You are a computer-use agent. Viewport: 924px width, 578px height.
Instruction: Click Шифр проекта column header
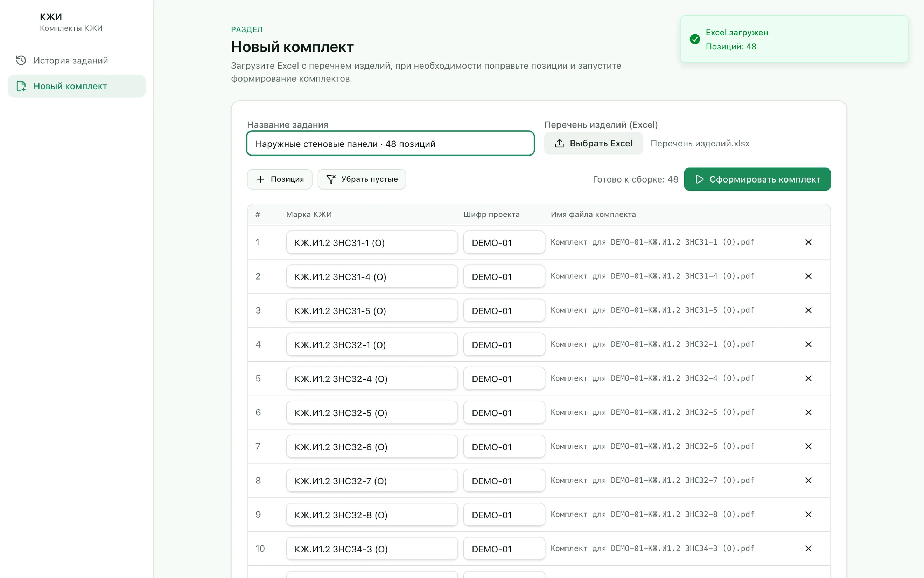click(x=491, y=214)
